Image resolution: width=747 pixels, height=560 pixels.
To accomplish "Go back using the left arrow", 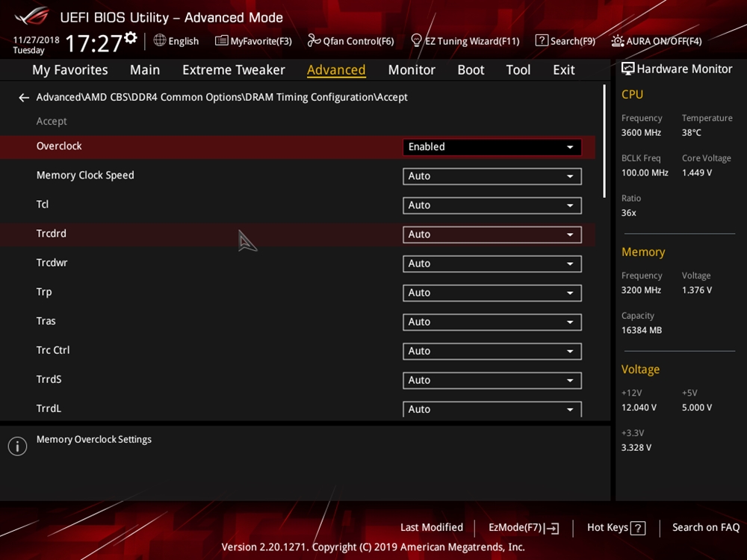I will pyautogui.click(x=24, y=98).
